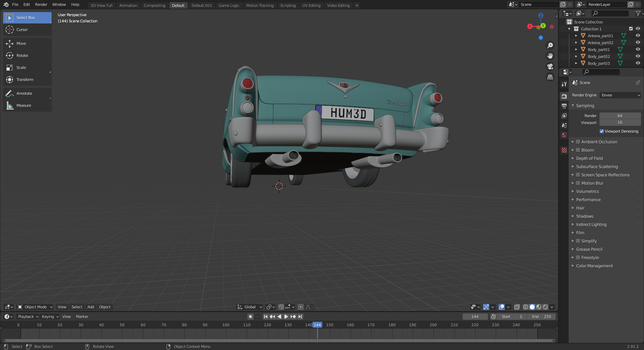The image size is (644, 350).
Task: Enable snapping with the magnet icon
Action: [281, 307]
